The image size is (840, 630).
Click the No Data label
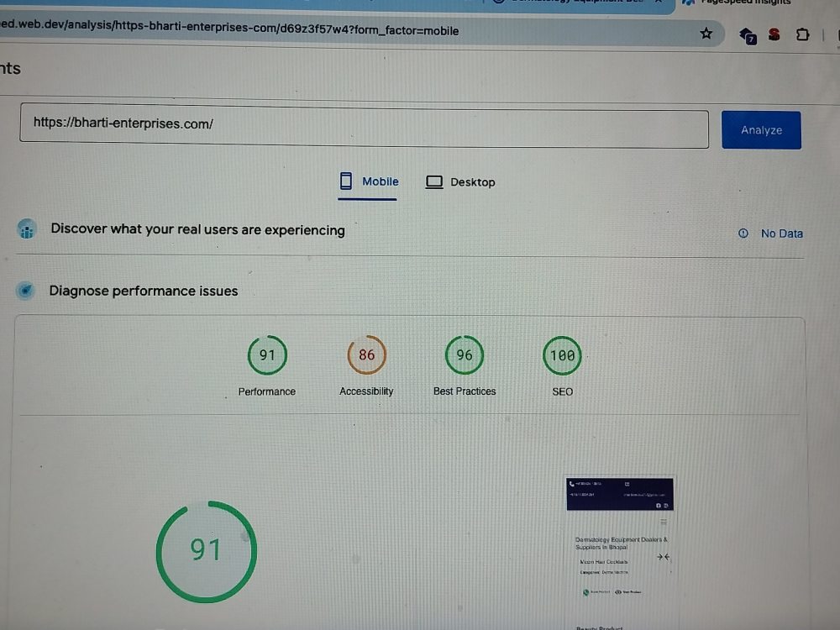coord(781,234)
